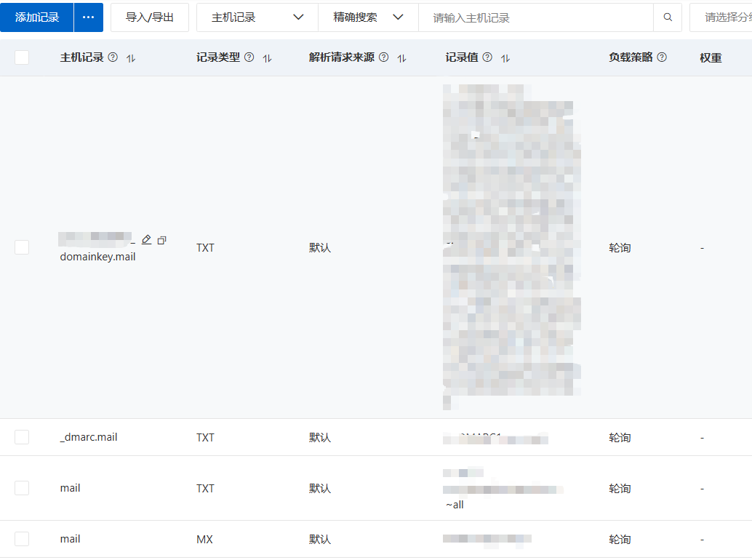Open help for 负载策略 column
Image resolution: width=752 pixels, height=560 pixels.
[662, 57]
